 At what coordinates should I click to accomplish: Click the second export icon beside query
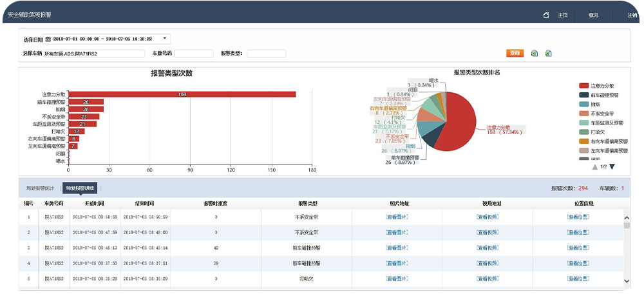click(548, 54)
